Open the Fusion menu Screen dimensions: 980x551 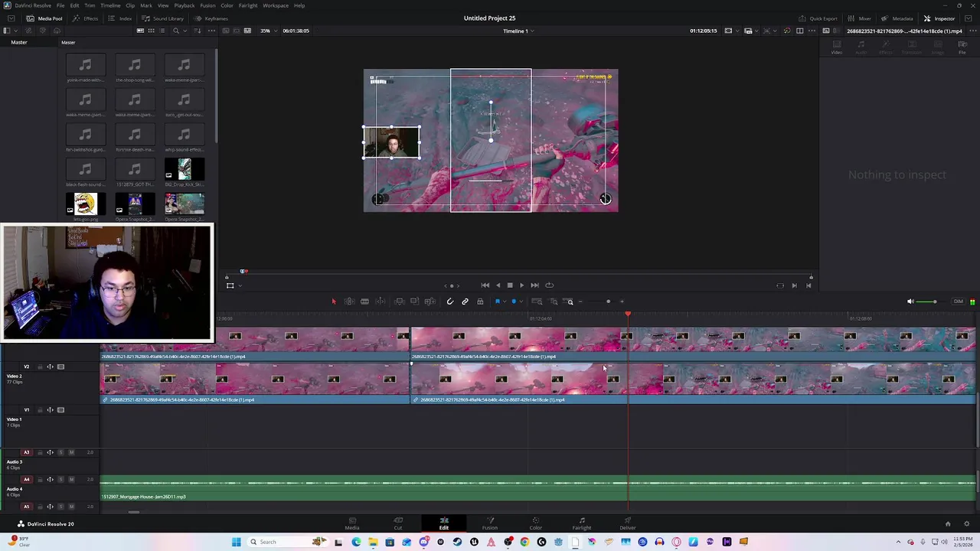pos(207,5)
